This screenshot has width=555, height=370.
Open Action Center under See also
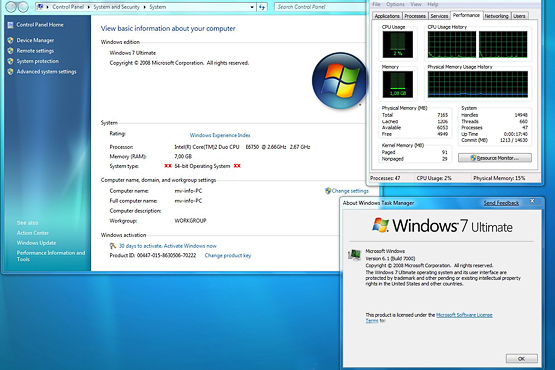click(33, 233)
